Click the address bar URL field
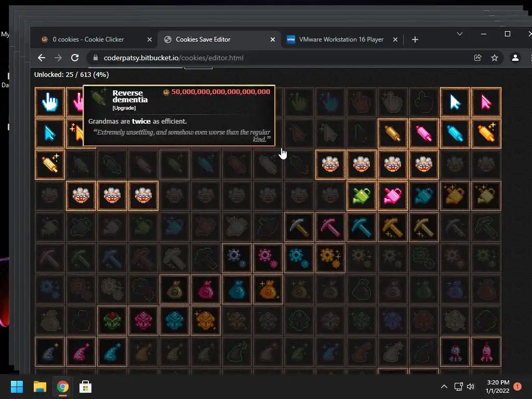The width and height of the screenshot is (532, 399). (x=278, y=58)
